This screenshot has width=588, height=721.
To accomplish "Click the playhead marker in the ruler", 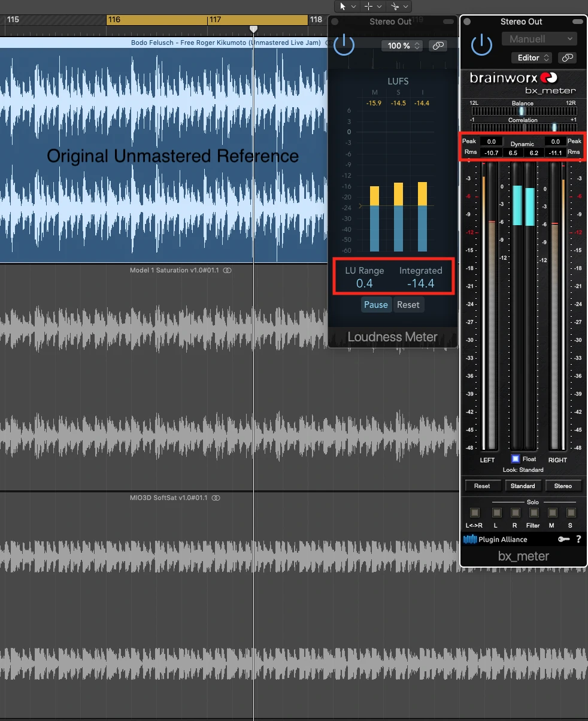I will pos(253,29).
